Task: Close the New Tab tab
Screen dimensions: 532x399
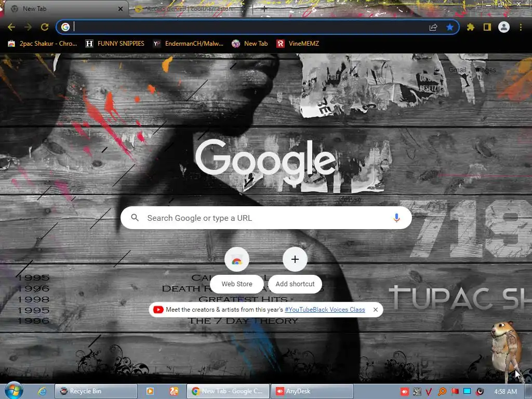Action: point(121,9)
